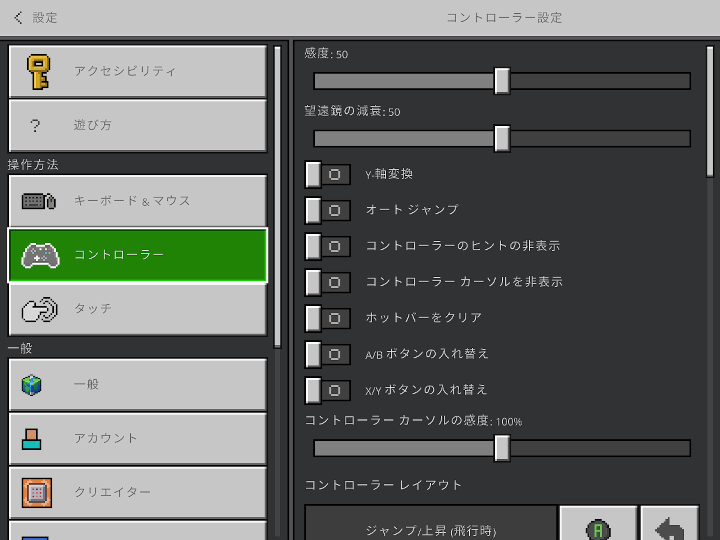Click the back arrow next to 設定
This screenshot has width=720, height=540.
tap(18, 18)
